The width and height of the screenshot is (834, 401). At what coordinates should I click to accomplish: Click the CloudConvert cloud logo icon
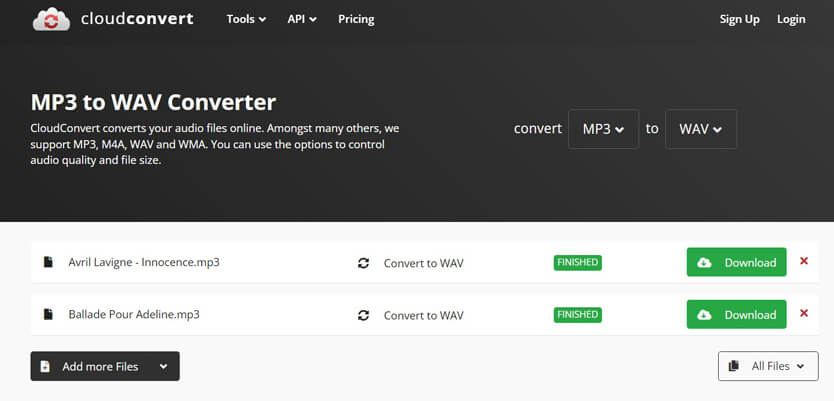[52, 19]
